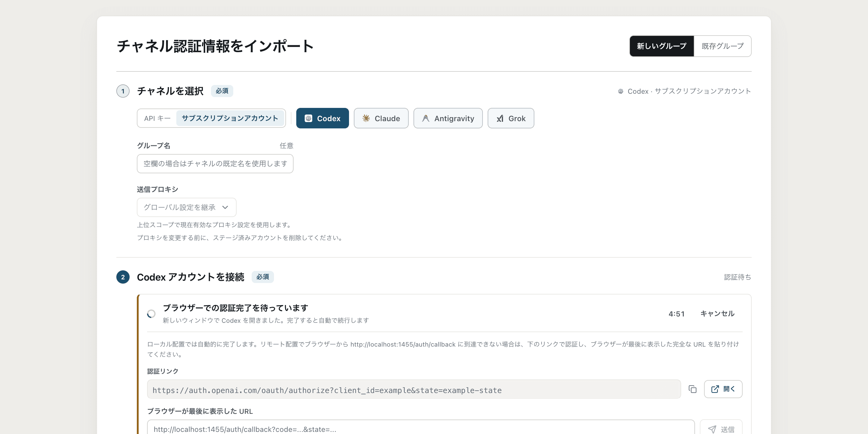Click the auth link URL field
Screen dimensions: 868x434
pyautogui.click(x=414, y=389)
